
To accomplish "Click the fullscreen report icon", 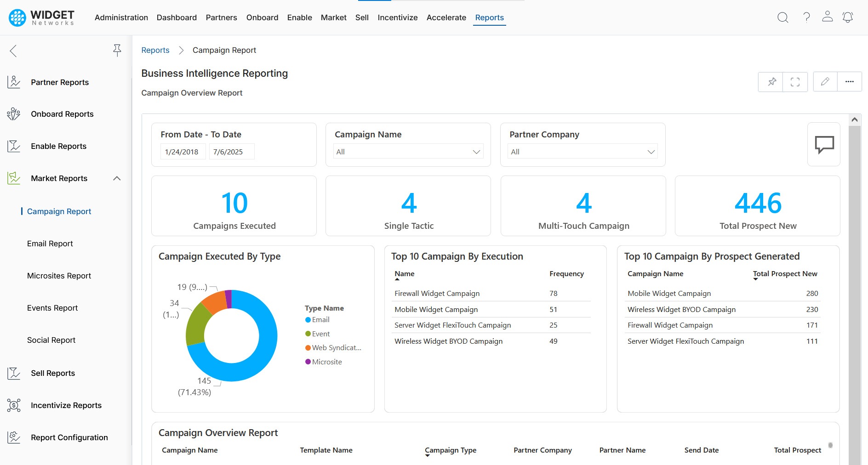I will pyautogui.click(x=795, y=82).
